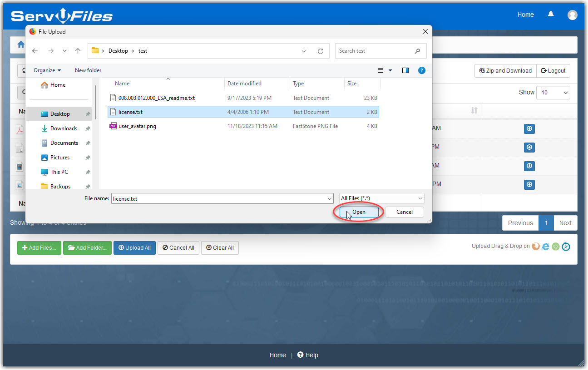Click the Internet Explorer browser icon
588x370 pixels.
[546, 247]
